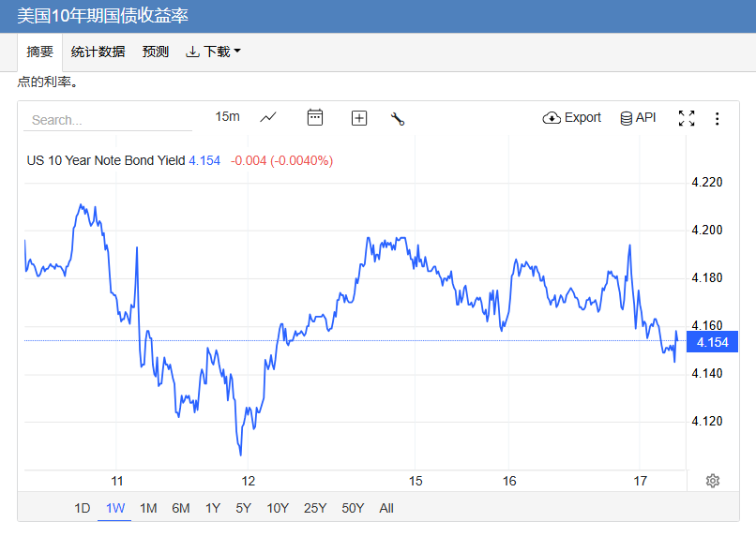
Task: Switch to the 预测 tab
Action: 156,52
